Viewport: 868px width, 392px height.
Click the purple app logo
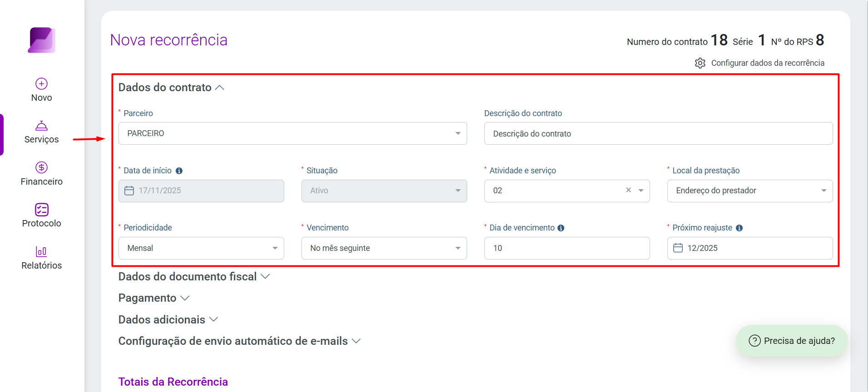point(42,40)
